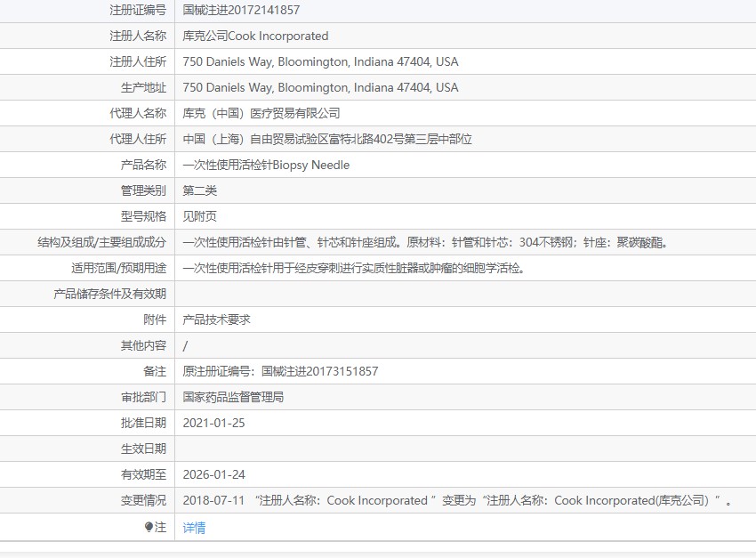Select the registrant name 库克公司Cook Incorporated
Image resolution: width=756 pixels, height=558 pixels.
[255, 36]
